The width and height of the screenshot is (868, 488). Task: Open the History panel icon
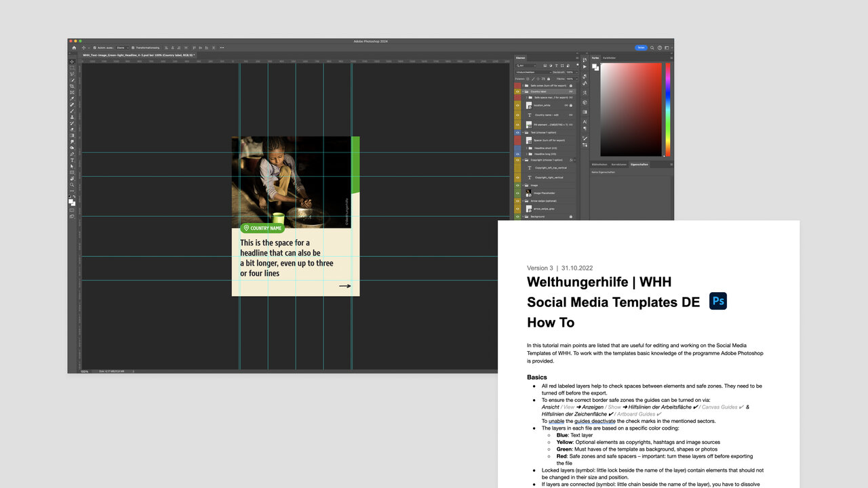pos(585,60)
